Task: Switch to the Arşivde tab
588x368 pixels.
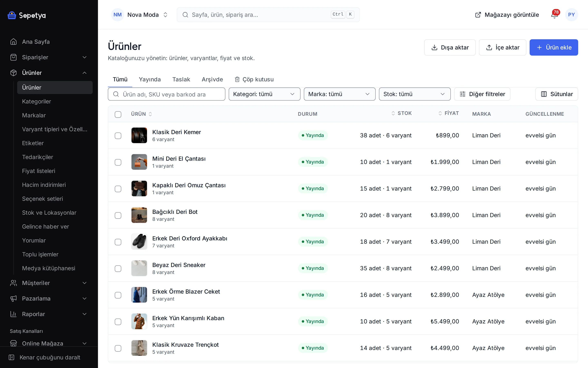Action: click(212, 79)
